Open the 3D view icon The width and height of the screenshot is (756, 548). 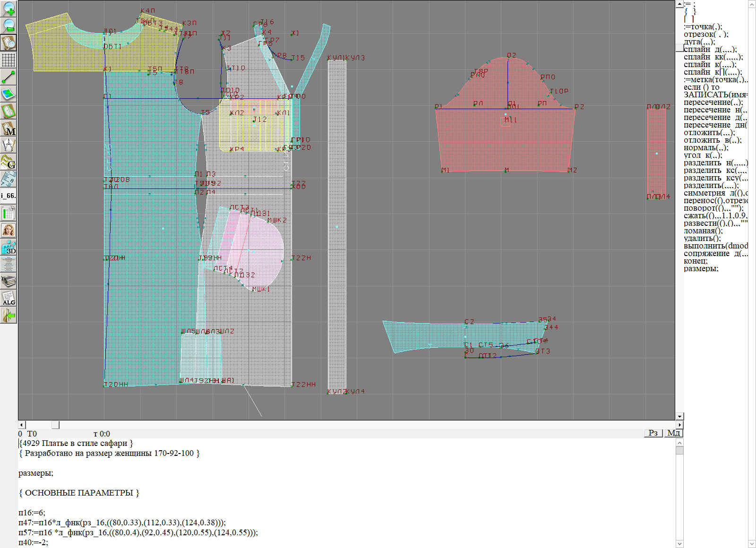9,247
